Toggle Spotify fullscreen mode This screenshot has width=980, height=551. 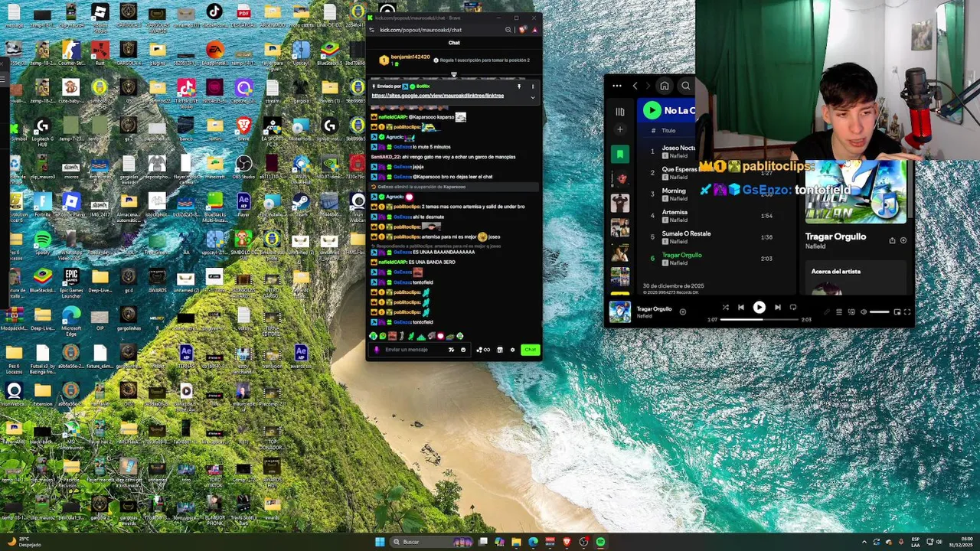(907, 312)
